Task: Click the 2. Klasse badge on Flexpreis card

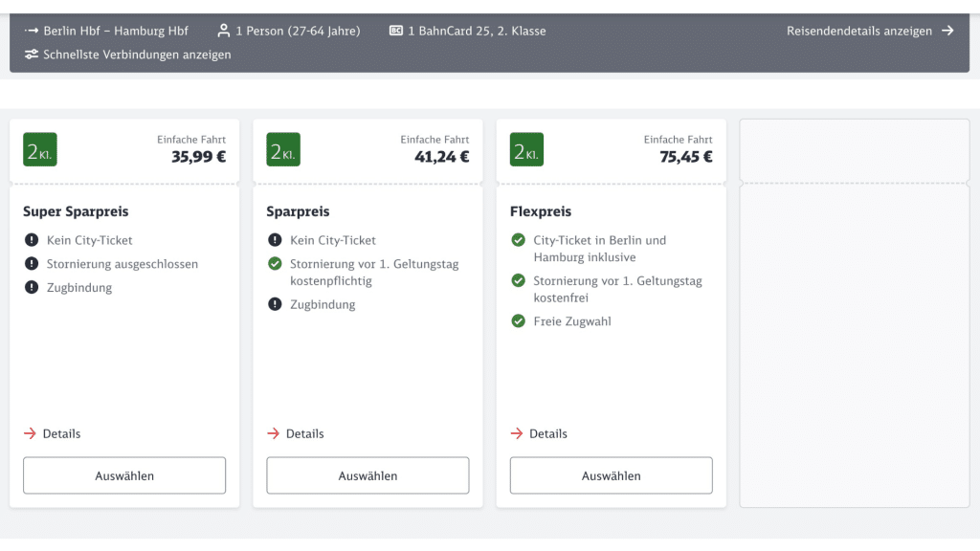Action: pyautogui.click(x=526, y=149)
